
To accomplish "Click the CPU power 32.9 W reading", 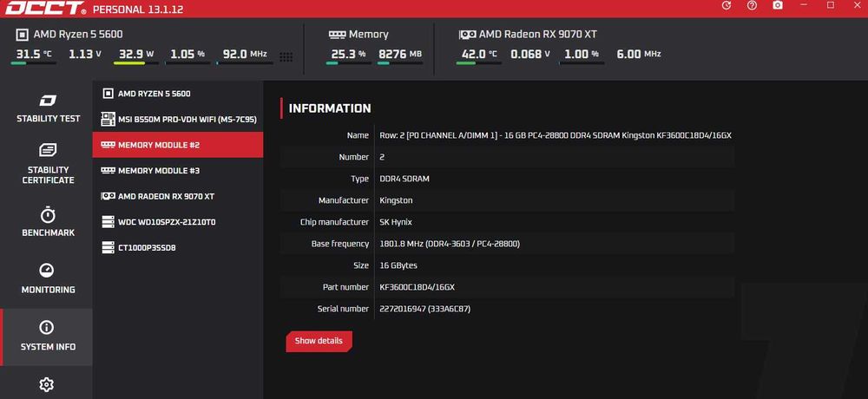I will (x=136, y=55).
